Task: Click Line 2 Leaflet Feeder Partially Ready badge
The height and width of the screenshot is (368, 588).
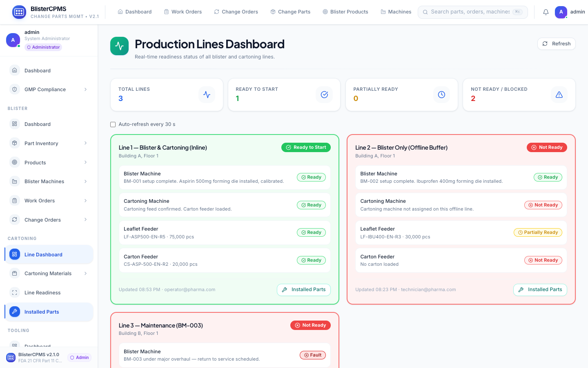Action: click(x=538, y=232)
